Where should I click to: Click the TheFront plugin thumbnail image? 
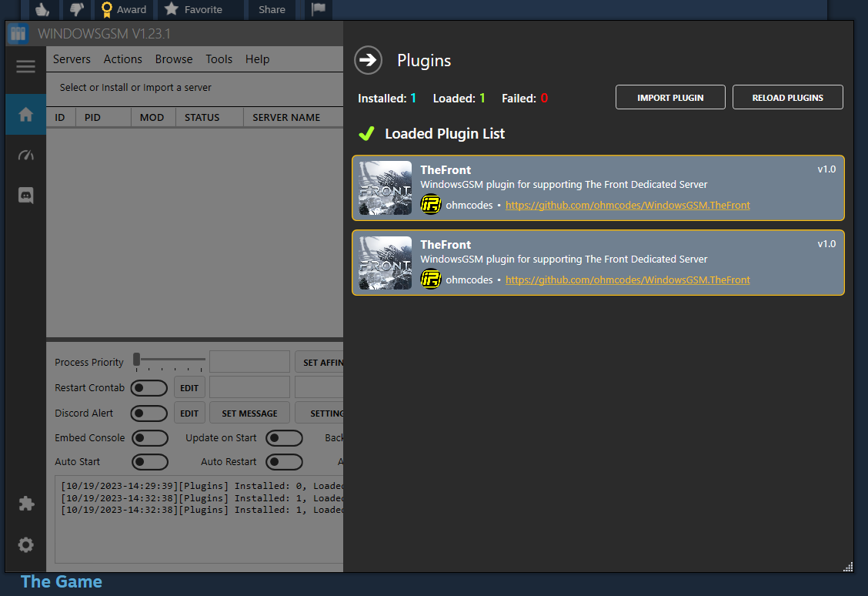pos(385,187)
